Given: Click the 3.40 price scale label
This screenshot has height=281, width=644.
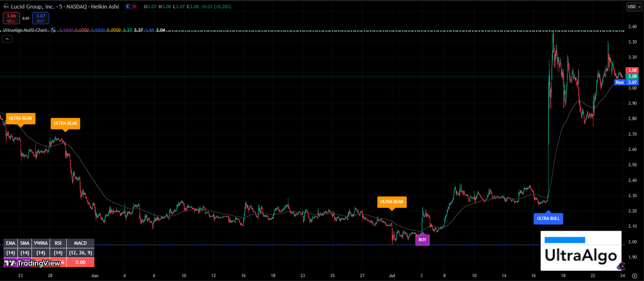Looking at the screenshot, I should [x=632, y=26].
